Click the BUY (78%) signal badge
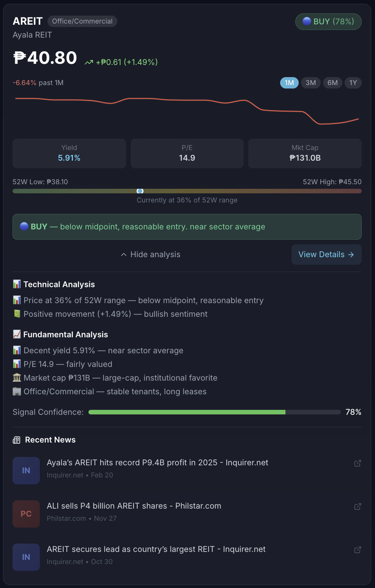 click(328, 22)
